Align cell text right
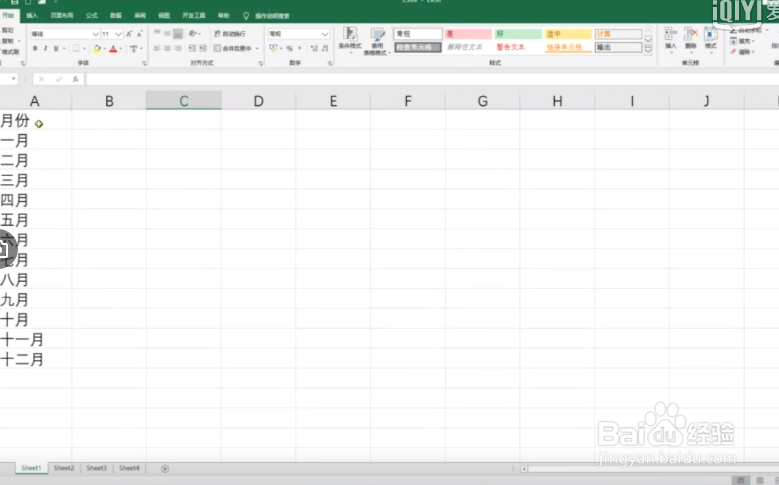Image resolution: width=779 pixels, height=485 pixels. coord(178,48)
